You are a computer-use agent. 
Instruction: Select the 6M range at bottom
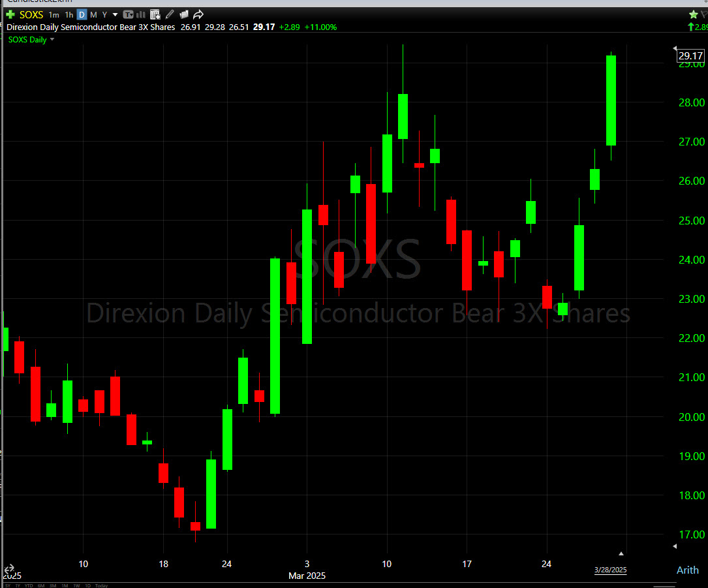tap(40, 585)
